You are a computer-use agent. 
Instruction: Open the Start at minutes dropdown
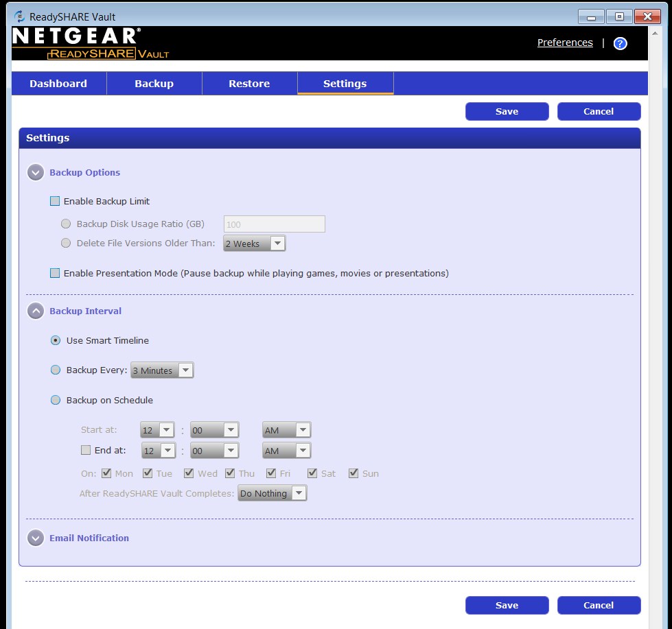click(x=214, y=430)
